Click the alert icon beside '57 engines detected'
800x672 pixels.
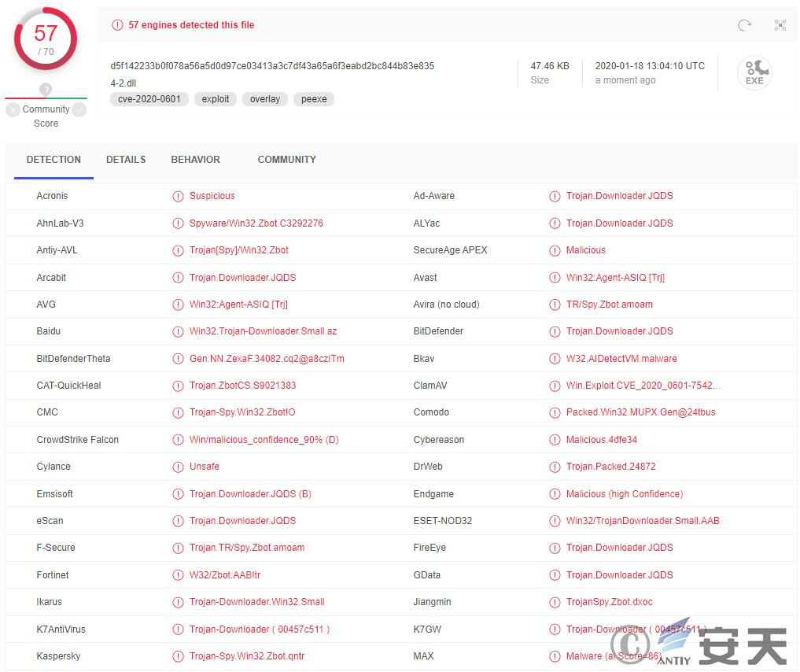pyautogui.click(x=117, y=25)
